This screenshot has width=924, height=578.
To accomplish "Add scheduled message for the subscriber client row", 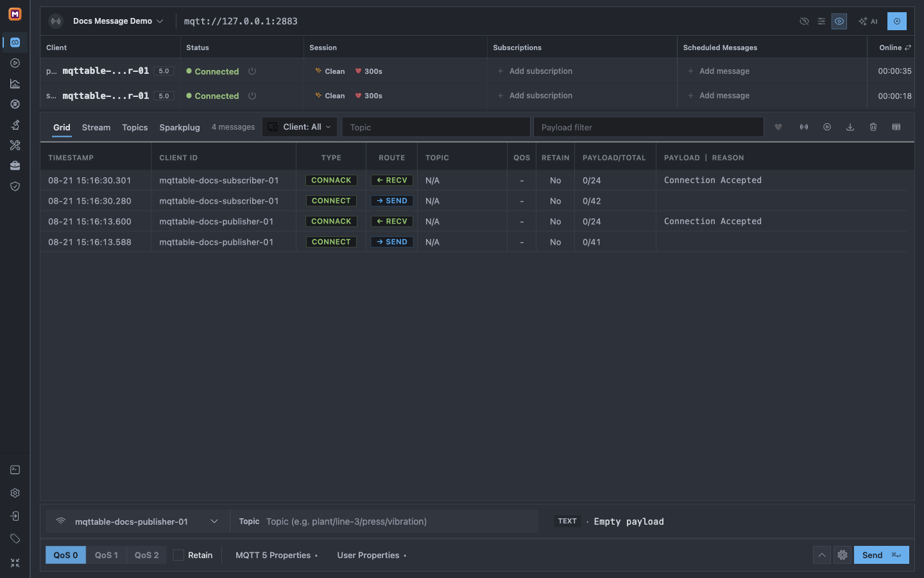I will pos(719,96).
